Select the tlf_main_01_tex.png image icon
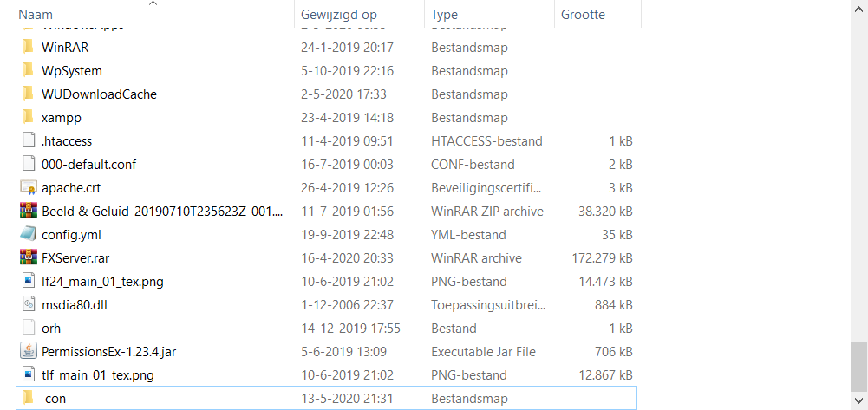 (29, 375)
